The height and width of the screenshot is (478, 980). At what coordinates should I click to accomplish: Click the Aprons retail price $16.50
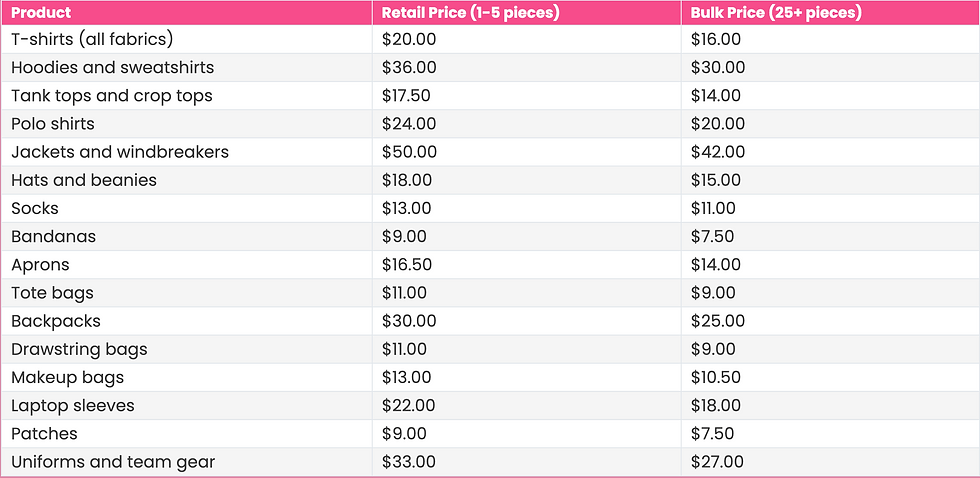click(x=406, y=264)
